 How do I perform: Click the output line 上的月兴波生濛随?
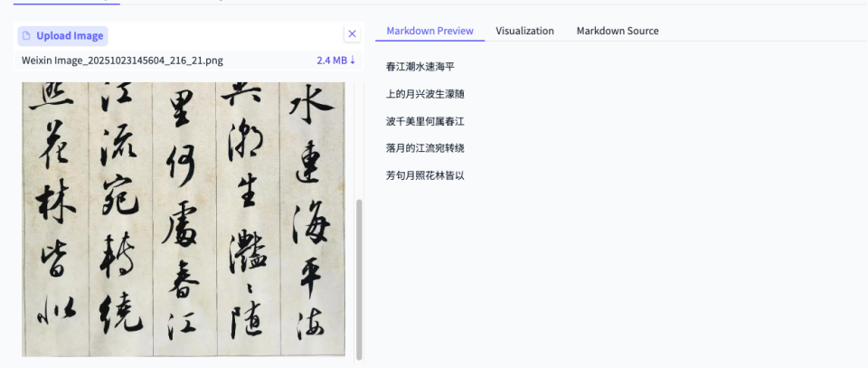(425, 94)
